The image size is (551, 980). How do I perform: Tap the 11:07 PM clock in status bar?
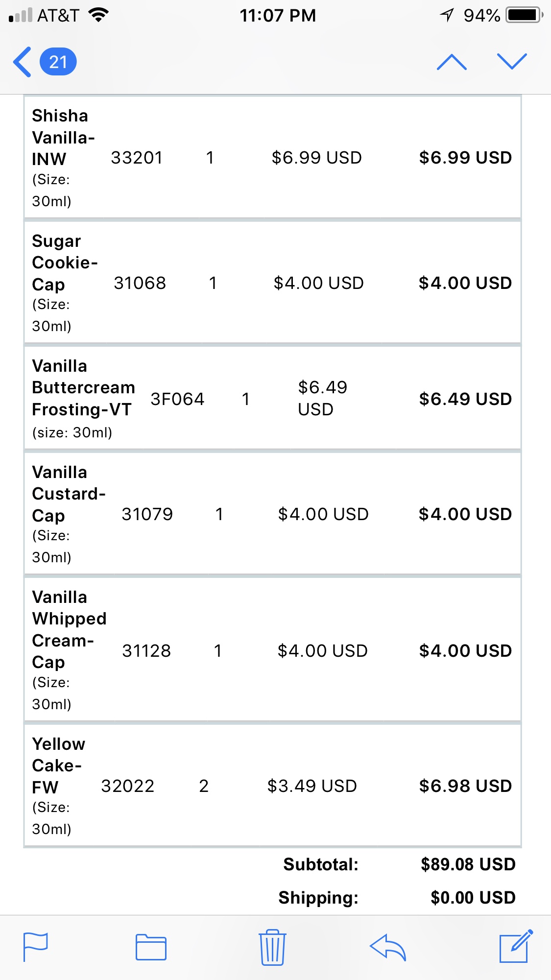tap(277, 16)
